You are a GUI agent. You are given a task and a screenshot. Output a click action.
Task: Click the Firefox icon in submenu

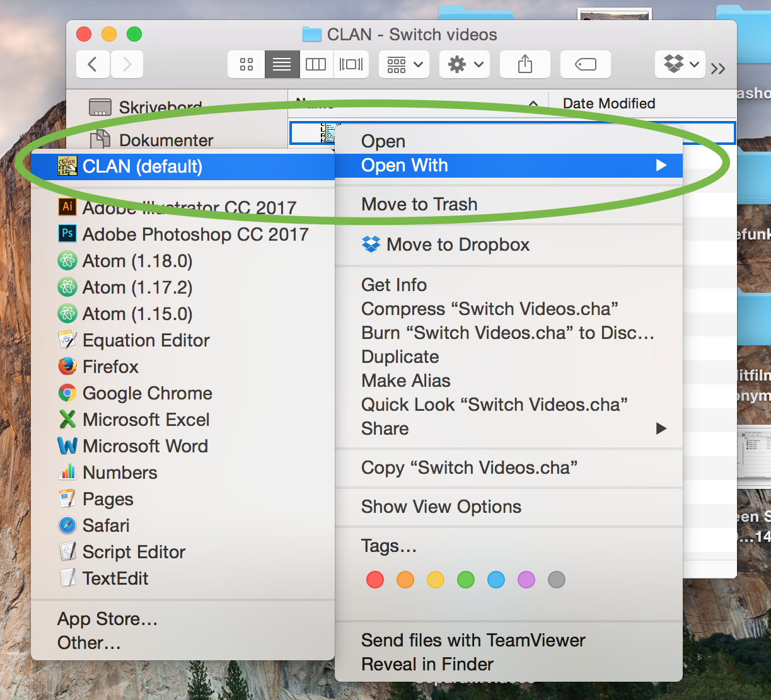(x=67, y=366)
